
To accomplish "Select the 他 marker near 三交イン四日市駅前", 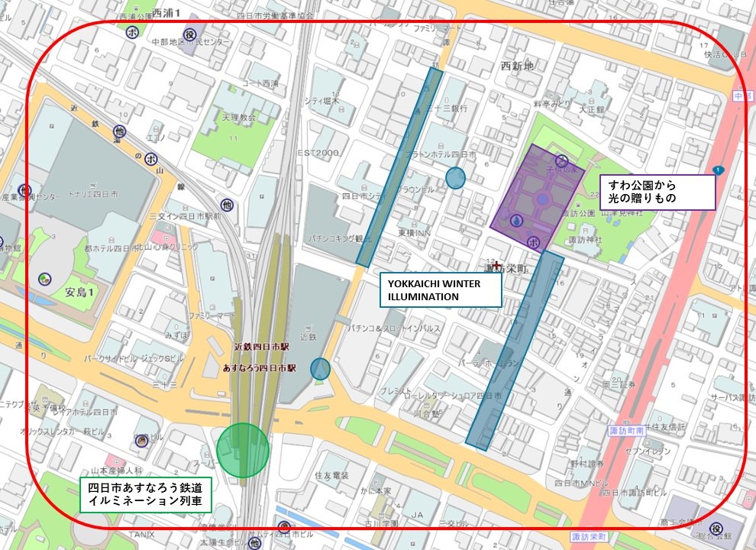I will pos(227,205).
